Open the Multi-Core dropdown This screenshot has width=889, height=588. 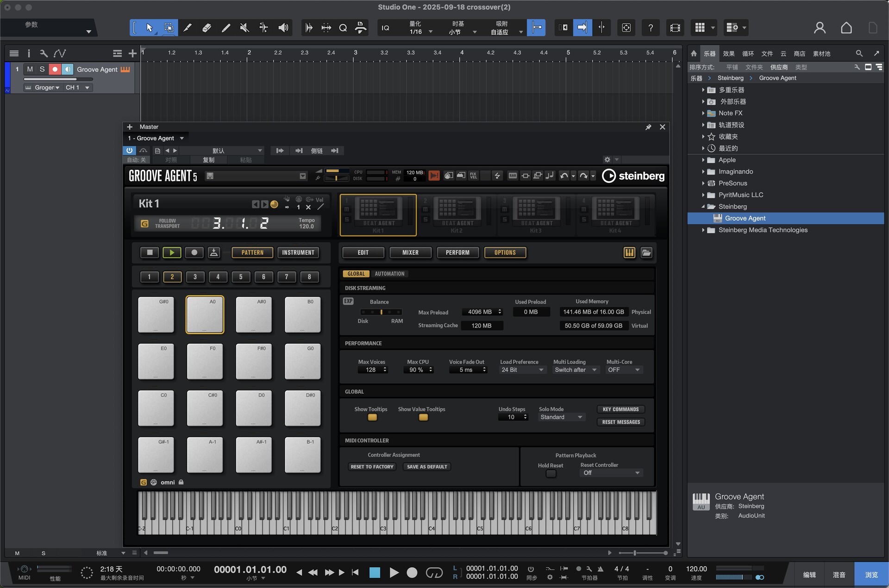624,370
